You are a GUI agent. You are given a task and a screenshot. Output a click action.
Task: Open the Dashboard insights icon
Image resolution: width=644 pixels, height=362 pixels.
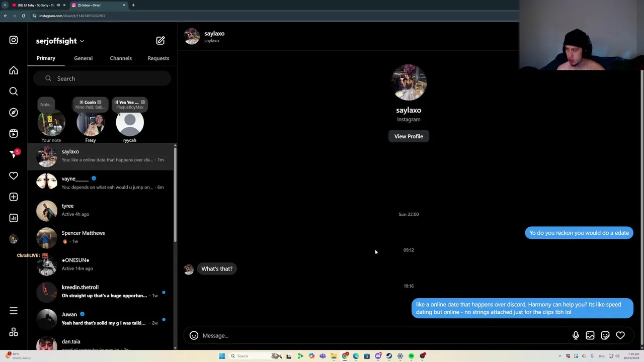14,218
